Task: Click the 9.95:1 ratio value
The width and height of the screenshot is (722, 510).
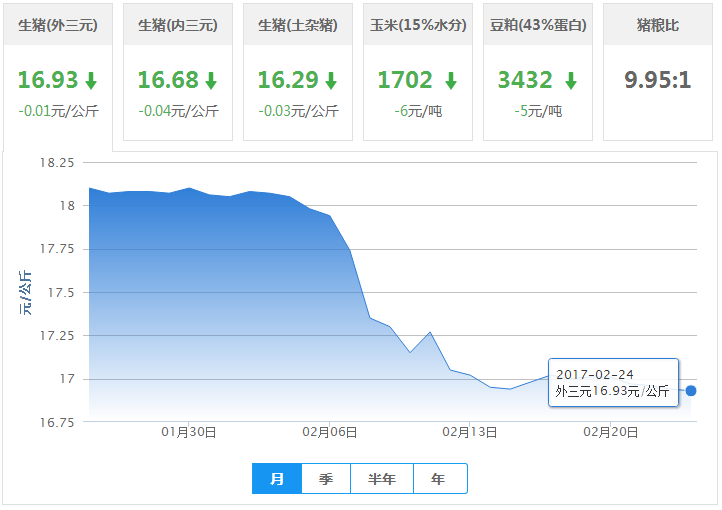Action: pyautogui.click(x=658, y=80)
